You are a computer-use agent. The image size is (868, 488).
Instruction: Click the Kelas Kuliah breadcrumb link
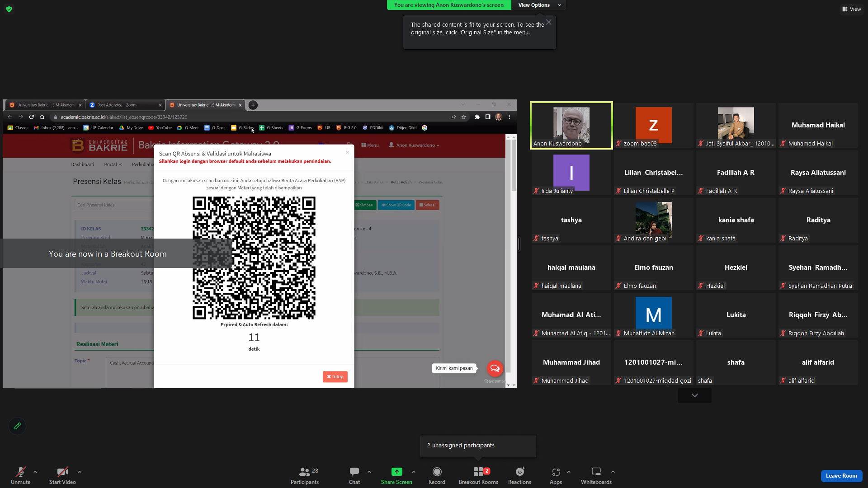pos(401,182)
